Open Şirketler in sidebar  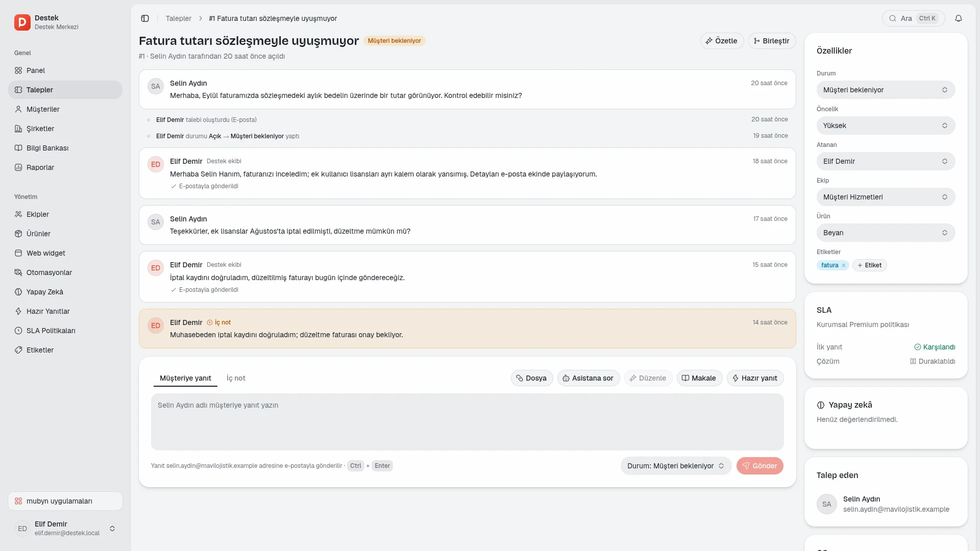(x=65, y=129)
